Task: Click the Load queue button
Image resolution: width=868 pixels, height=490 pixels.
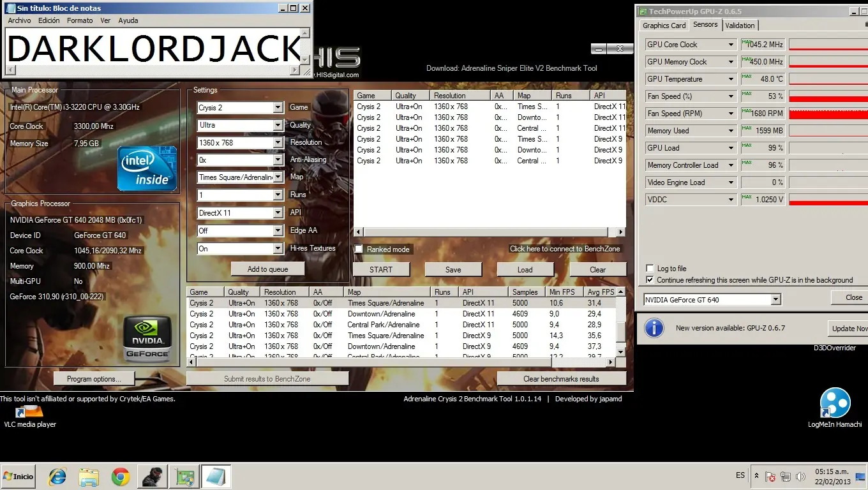Action: point(525,270)
